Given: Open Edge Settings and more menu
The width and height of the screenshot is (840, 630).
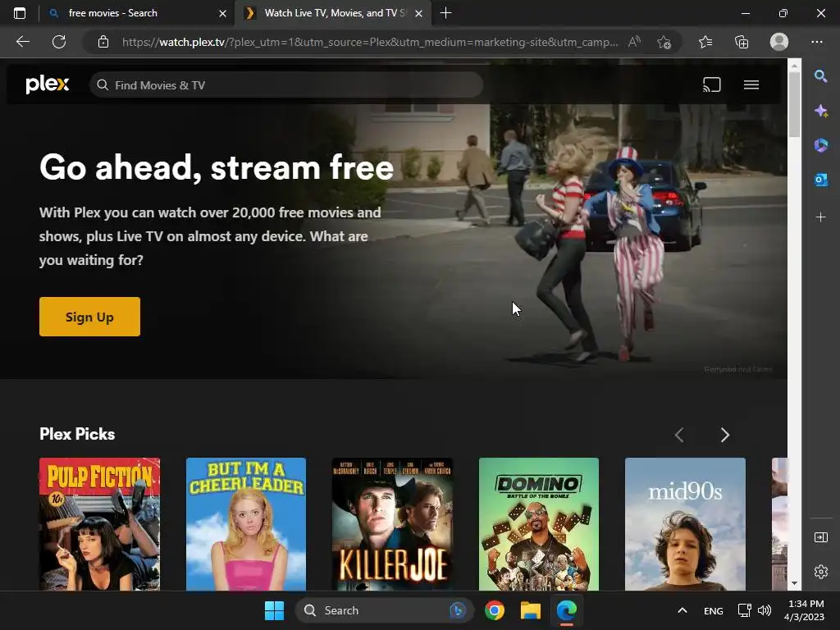Looking at the screenshot, I should pyautogui.click(x=816, y=42).
